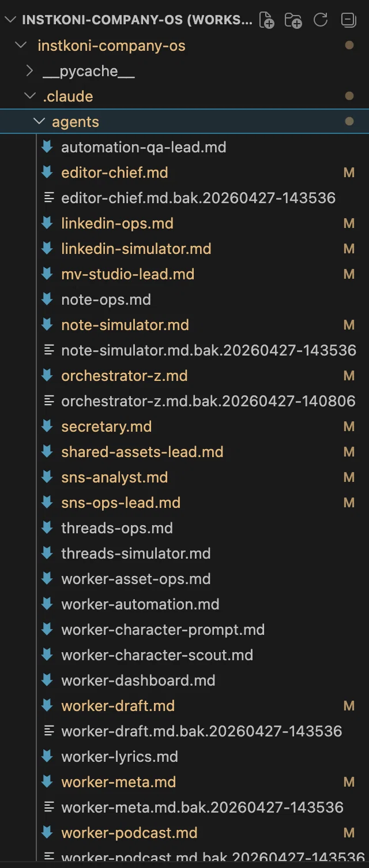
Task: Open worker-dashboard.md file
Action: [138, 680]
